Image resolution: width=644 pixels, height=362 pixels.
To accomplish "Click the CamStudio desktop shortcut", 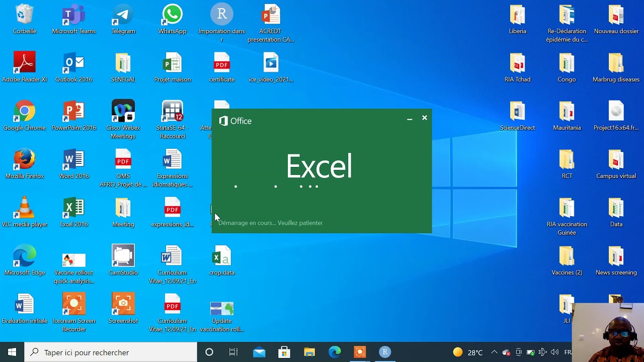I will (x=123, y=260).
